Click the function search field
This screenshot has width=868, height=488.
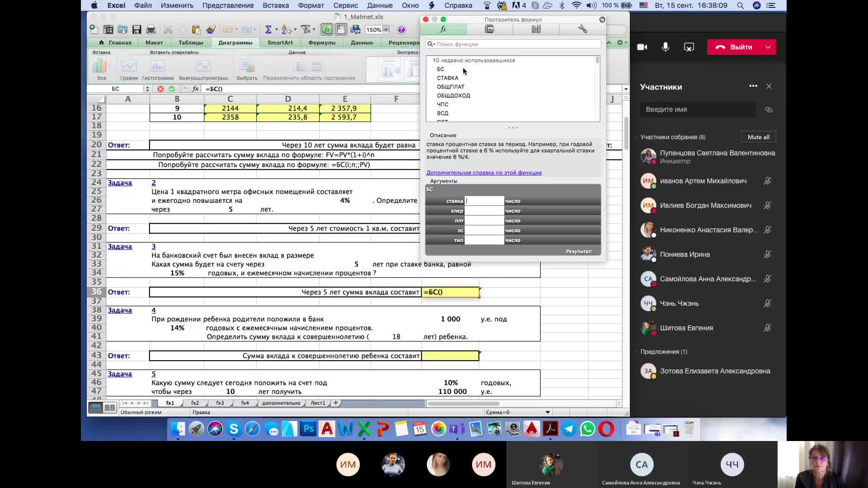tap(513, 44)
